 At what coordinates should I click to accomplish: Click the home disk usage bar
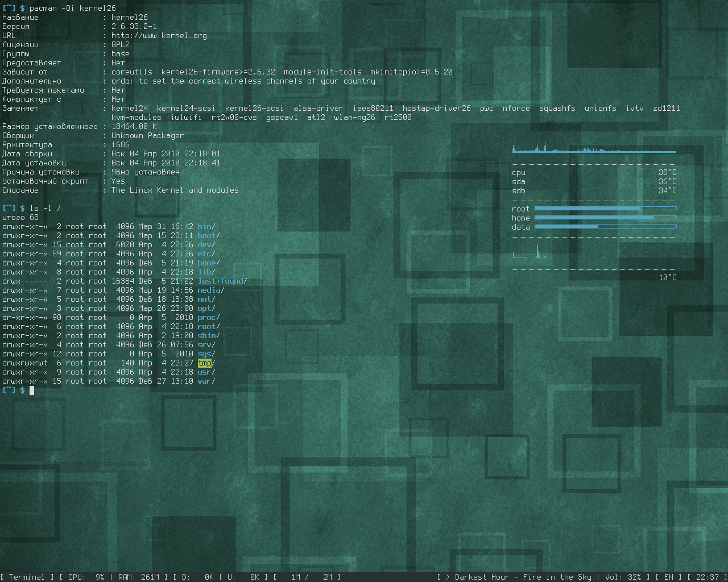coord(606,218)
